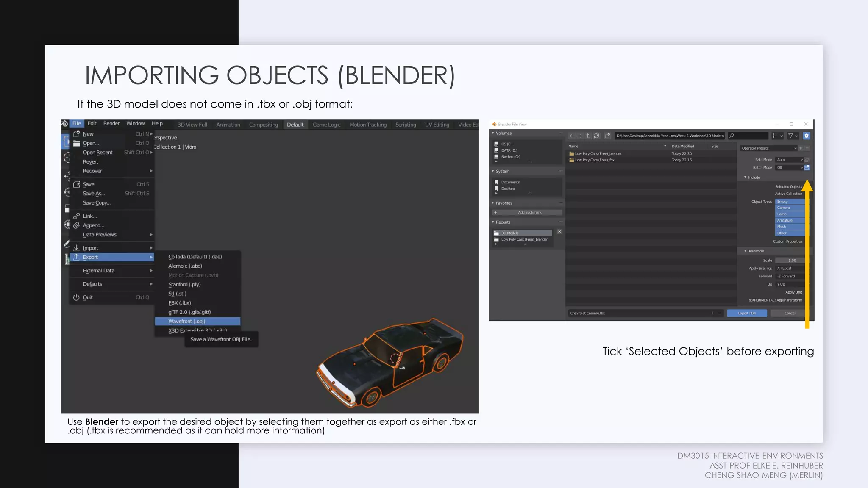Click the embed textures icon next to Path Mode

pyautogui.click(x=807, y=160)
